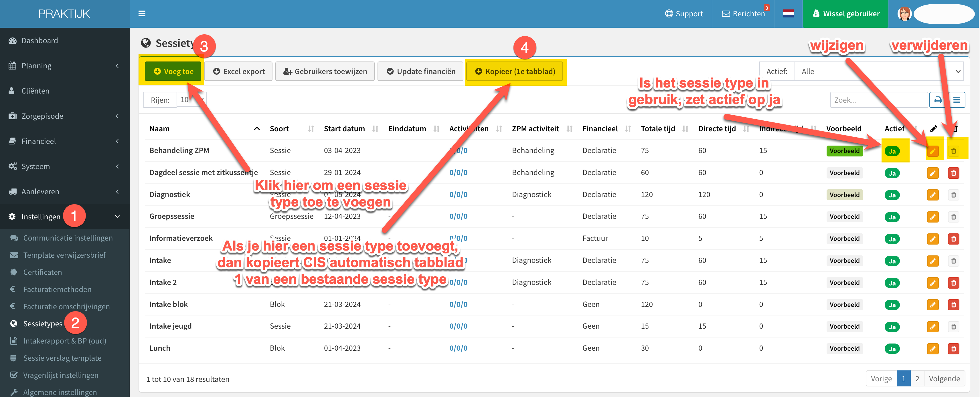This screenshot has height=397, width=980.
Task: Sort table by Financieel column
Action: pyautogui.click(x=606, y=128)
